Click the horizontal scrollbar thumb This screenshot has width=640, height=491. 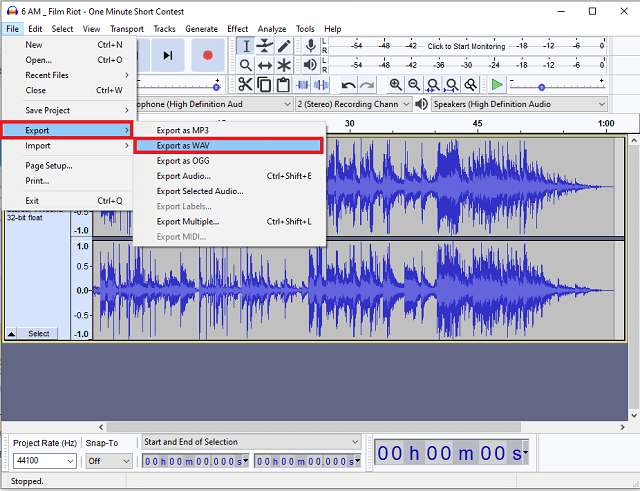click(313, 427)
